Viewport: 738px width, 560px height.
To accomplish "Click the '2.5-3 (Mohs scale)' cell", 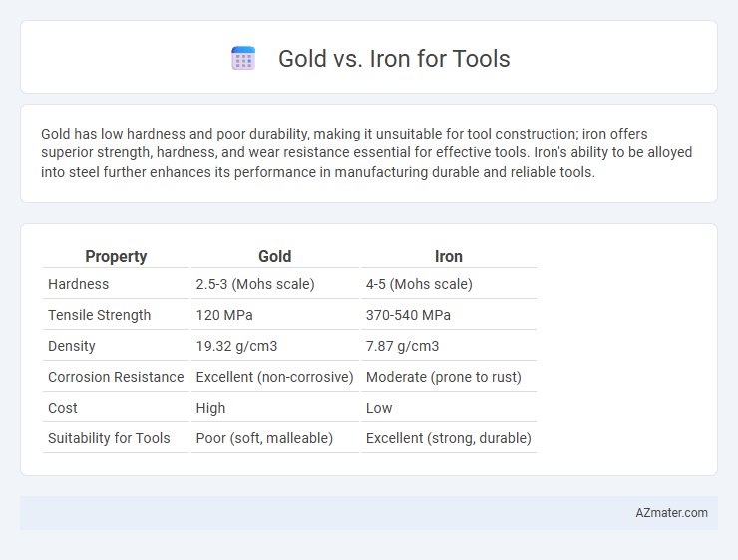I will (x=255, y=284).
